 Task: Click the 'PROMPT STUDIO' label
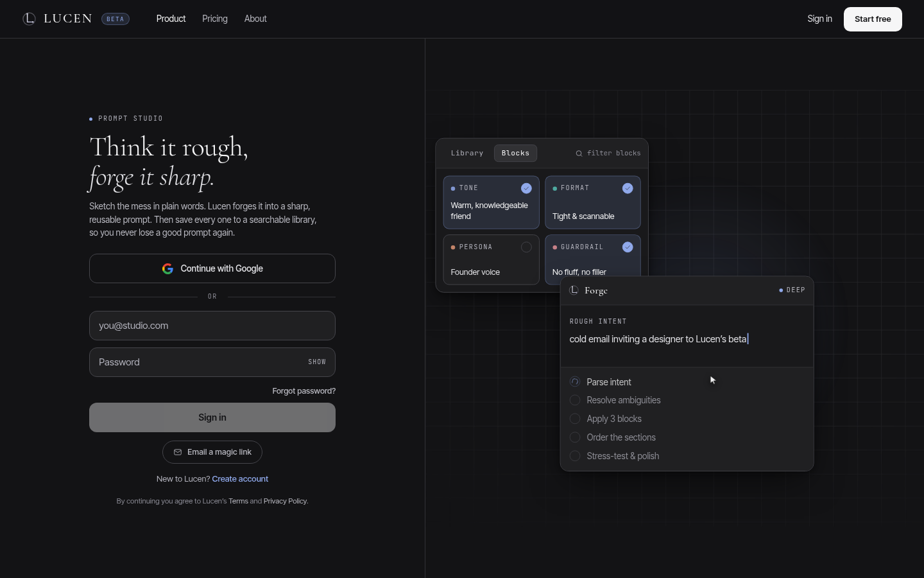click(131, 119)
